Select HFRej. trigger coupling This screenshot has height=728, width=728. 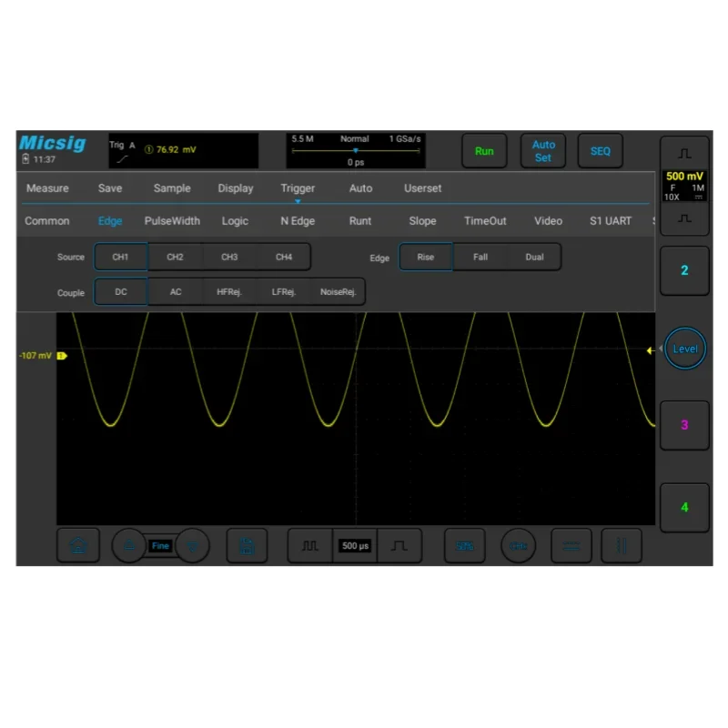(229, 291)
